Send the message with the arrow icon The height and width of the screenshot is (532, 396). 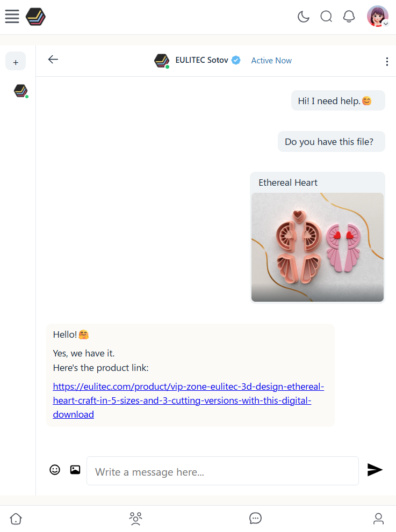click(x=375, y=470)
